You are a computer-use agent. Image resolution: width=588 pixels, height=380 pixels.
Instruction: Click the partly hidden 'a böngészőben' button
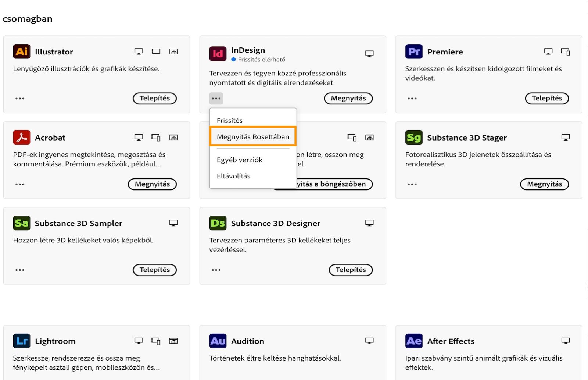coord(335,184)
